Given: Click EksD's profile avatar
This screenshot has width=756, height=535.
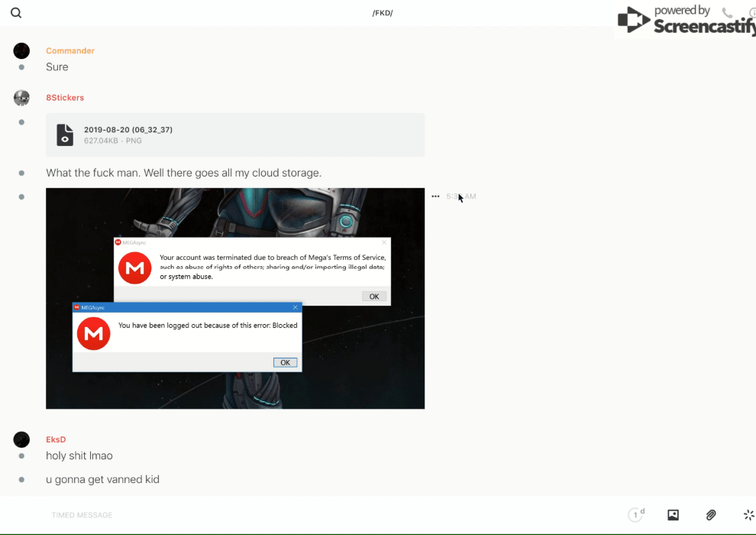Looking at the screenshot, I should pyautogui.click(x=21, y=439).
